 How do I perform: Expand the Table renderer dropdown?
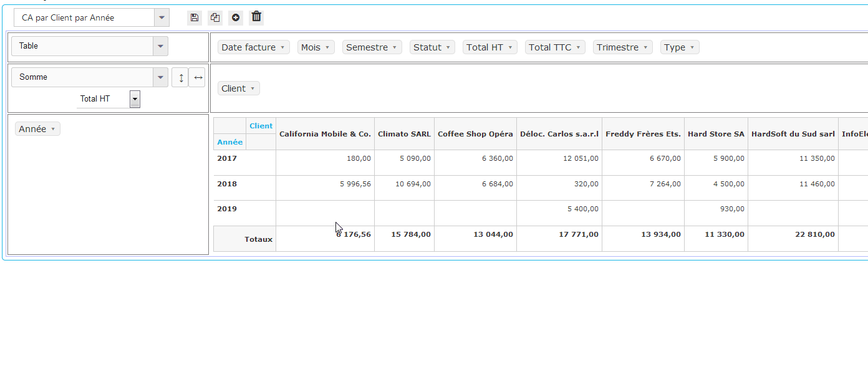160,45
